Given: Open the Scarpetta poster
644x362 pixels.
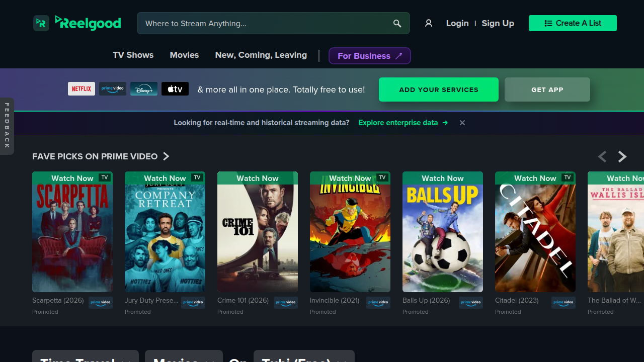Looking at the screenshot, I should point(72,232).
